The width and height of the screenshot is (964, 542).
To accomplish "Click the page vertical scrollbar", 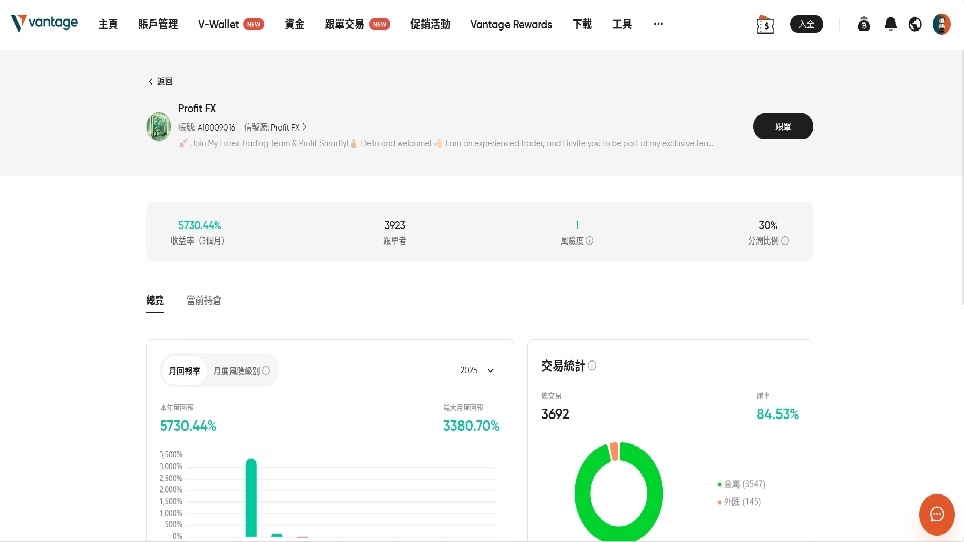I will pos(960,177).
